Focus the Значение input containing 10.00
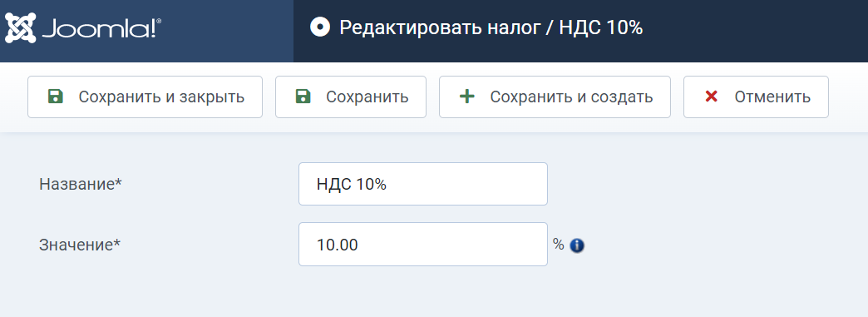The image size is (868, 317). pos(423,245)
